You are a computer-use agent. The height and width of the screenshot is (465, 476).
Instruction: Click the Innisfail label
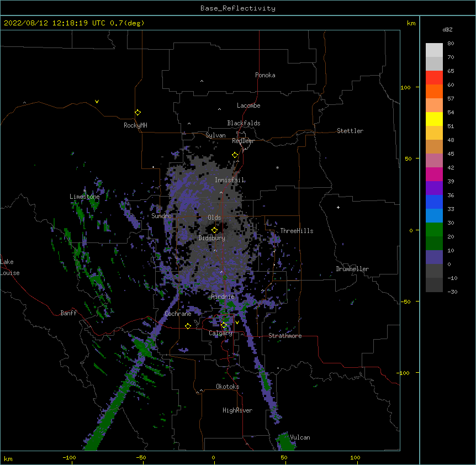click(x=229, y=180)
